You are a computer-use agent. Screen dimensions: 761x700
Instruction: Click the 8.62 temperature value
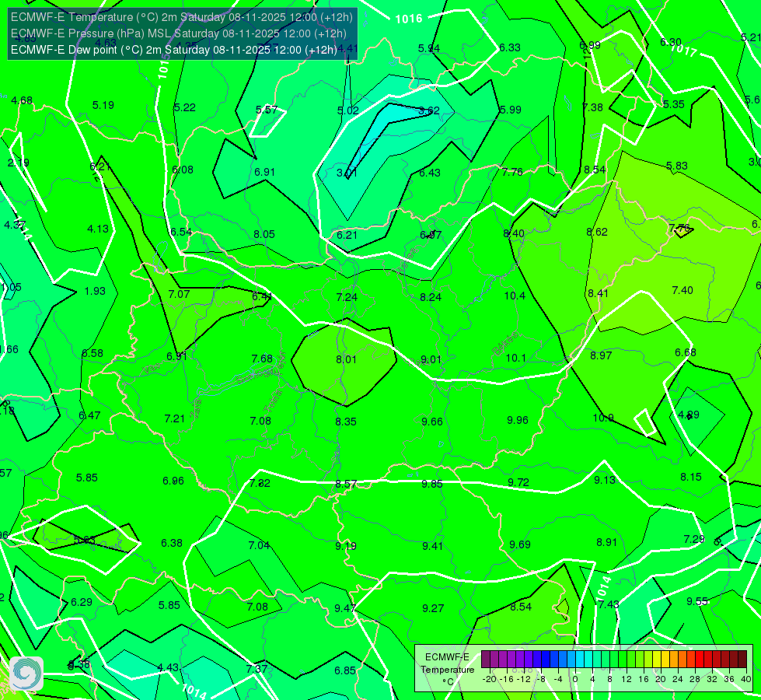pos(596,232)
